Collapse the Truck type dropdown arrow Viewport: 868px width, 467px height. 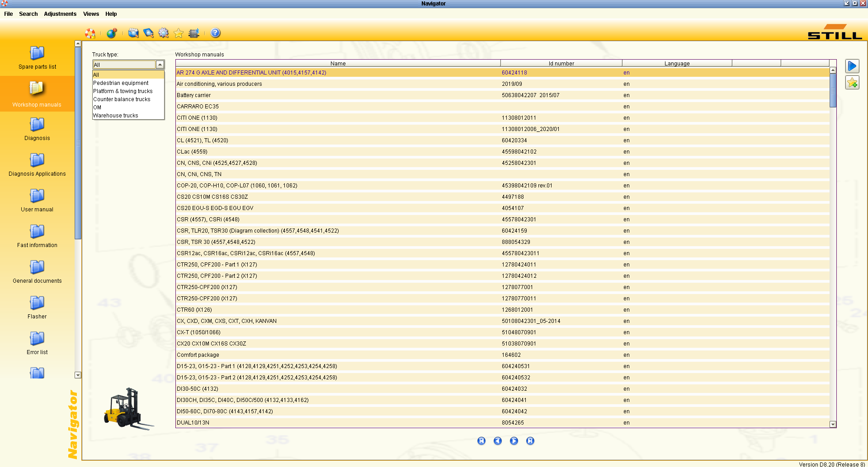[x=160, y=65]
